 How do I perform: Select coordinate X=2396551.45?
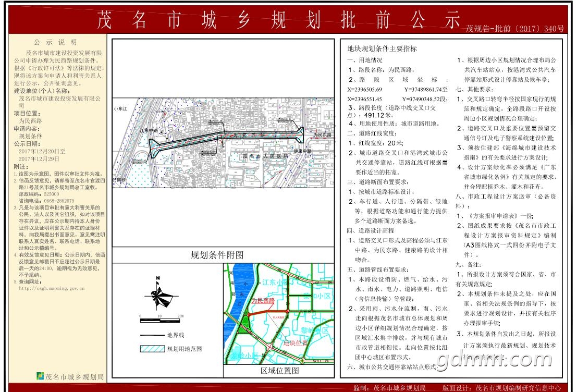365,99
